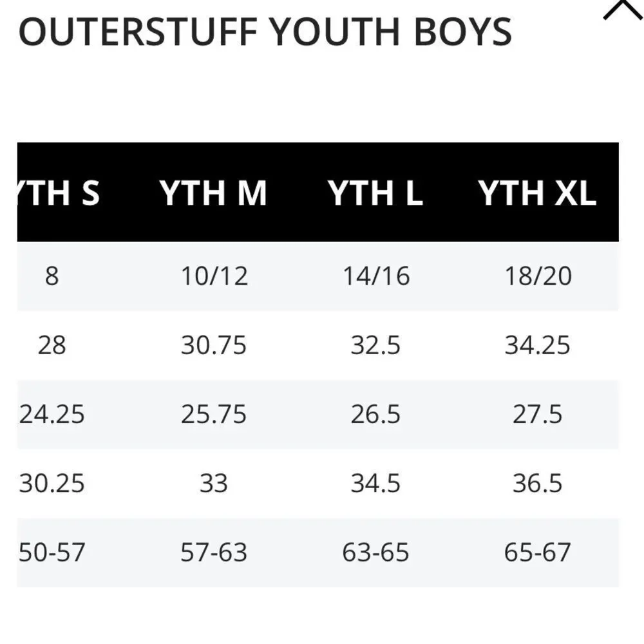Screen dimensions: 644x644
Task: Collapse the Outerstuff Youth Boys section chevron
Action: [x=623, y=9]
